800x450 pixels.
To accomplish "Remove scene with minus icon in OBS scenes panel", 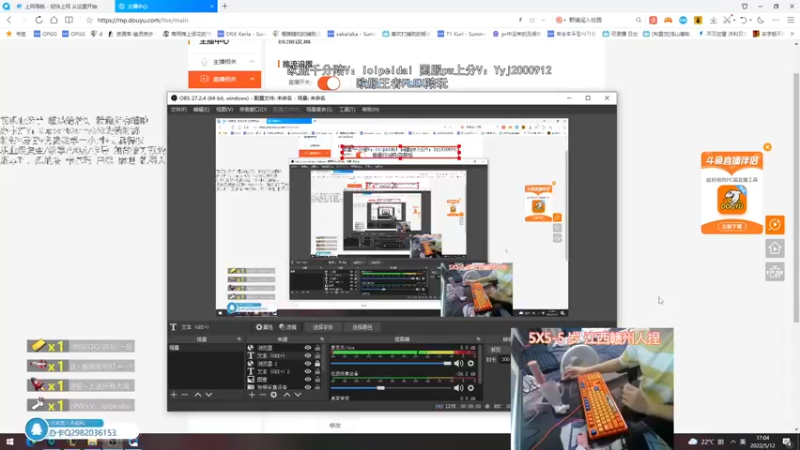I will point(185,394).
